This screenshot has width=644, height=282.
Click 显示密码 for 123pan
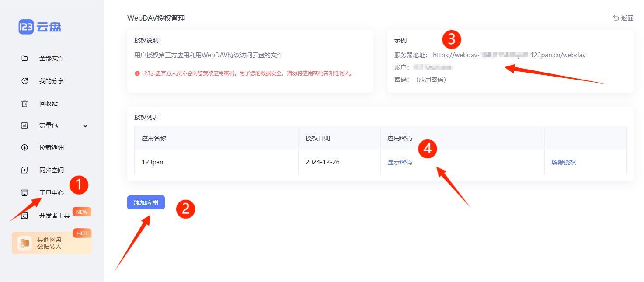click(400, 162)
